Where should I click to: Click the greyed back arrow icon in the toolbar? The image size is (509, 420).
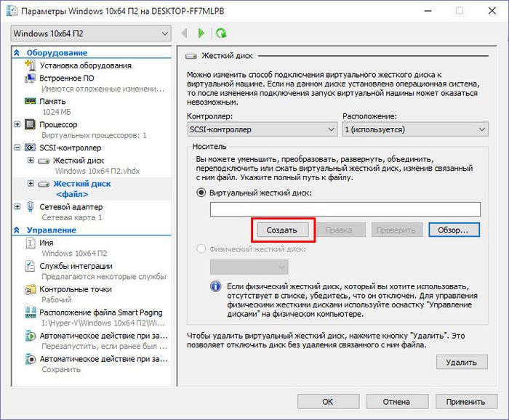pos(185,33)
